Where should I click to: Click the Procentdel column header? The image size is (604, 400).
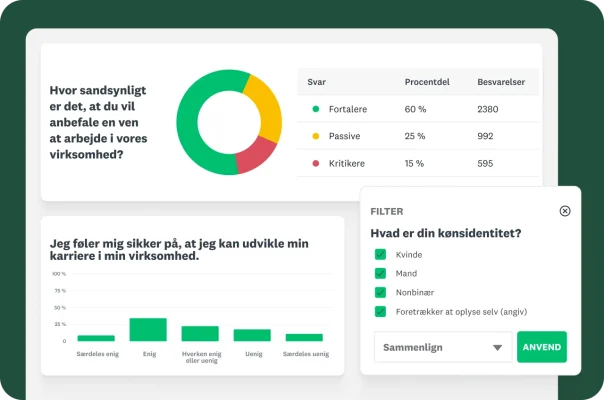coord(427,82)
